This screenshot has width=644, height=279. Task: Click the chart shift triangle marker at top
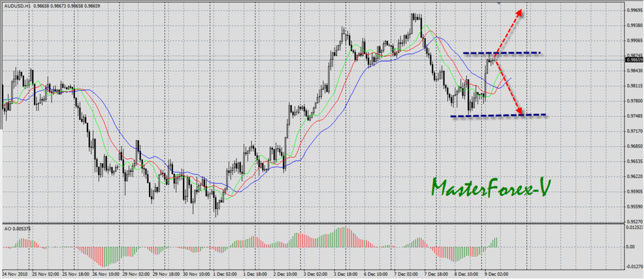pyautogui.click(x=499, y=3)
